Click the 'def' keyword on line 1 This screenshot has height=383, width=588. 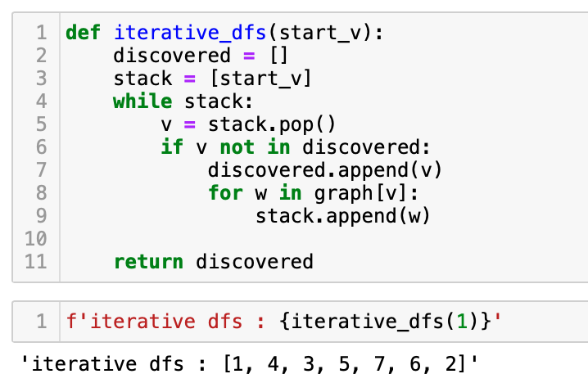pos(84,33)
